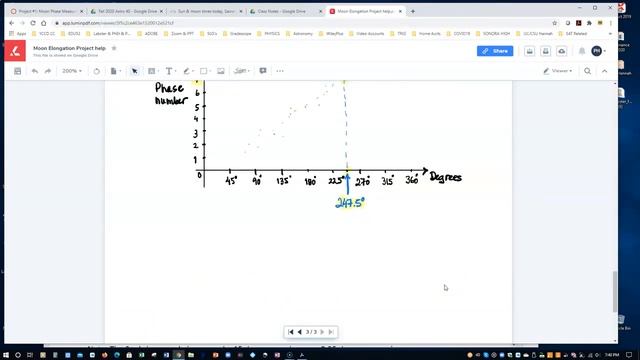
Task: Go to the previous page
Action: 300,332
